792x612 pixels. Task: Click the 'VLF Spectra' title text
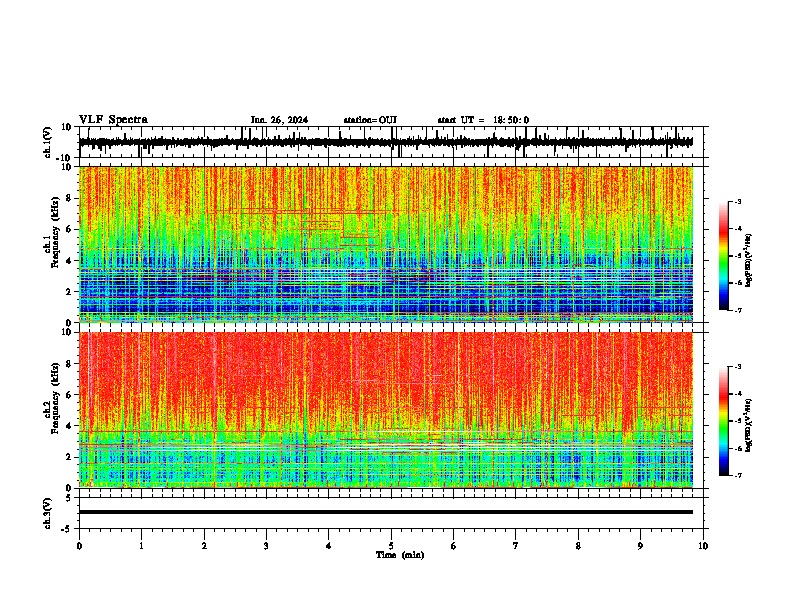click(113, 120)
